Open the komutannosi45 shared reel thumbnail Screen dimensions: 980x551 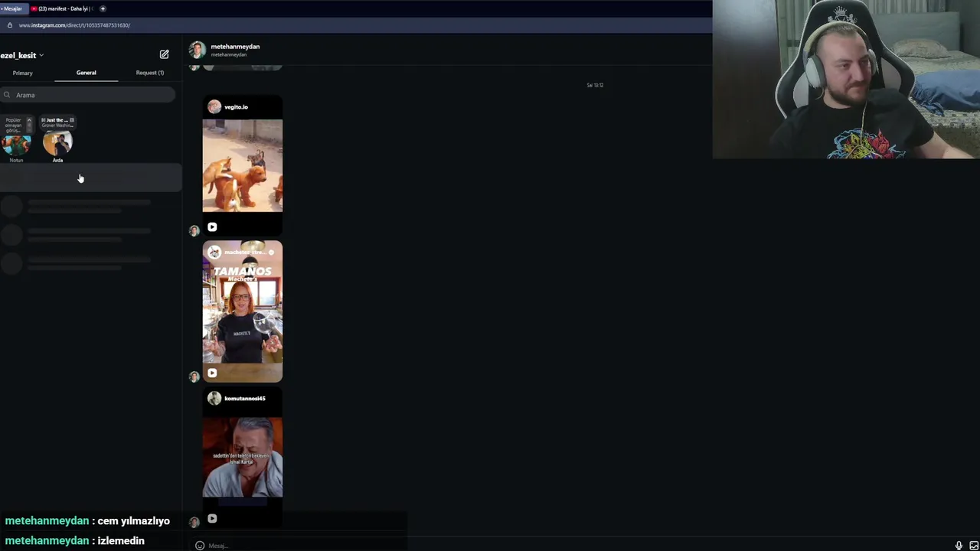(243, 458)
